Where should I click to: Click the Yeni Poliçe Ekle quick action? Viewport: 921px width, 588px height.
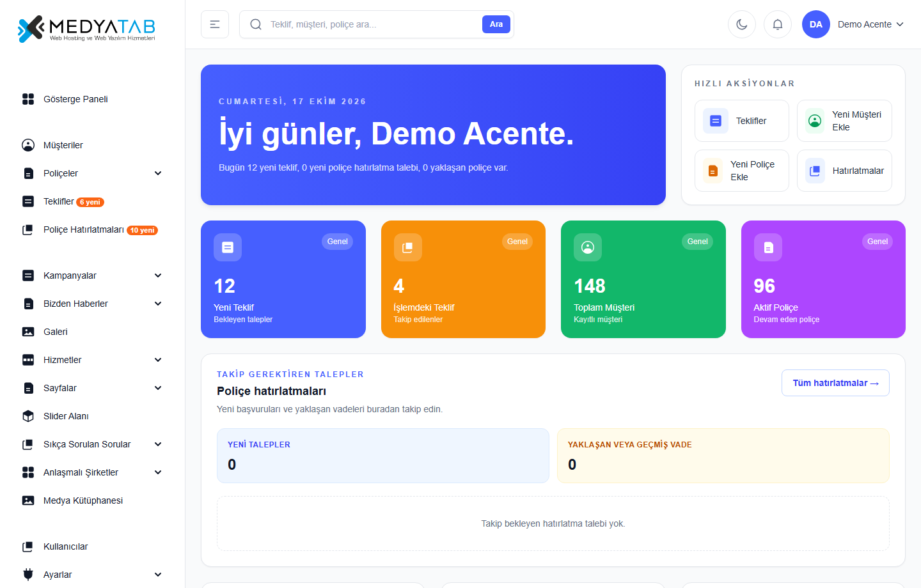click(742, 171)
